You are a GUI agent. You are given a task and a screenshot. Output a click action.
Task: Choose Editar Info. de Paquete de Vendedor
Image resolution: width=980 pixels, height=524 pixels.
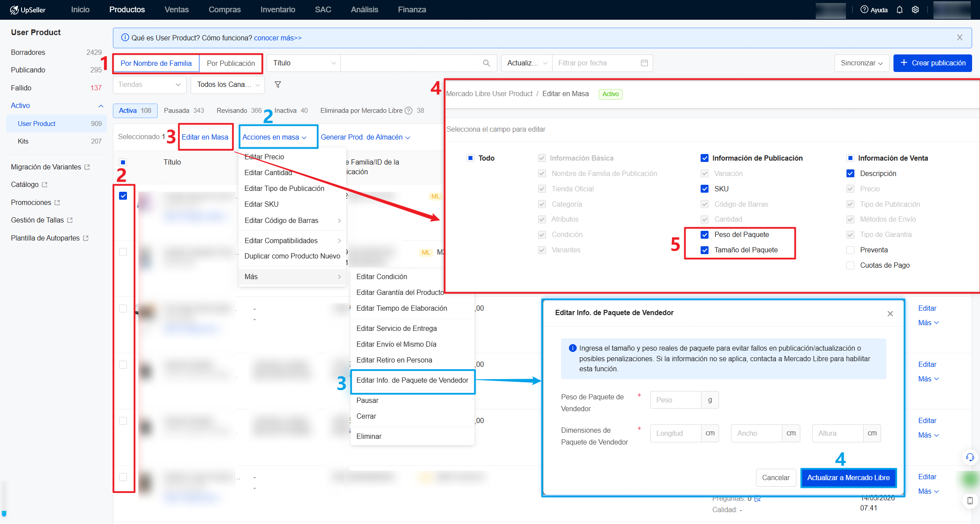click(x=412, y=380)
